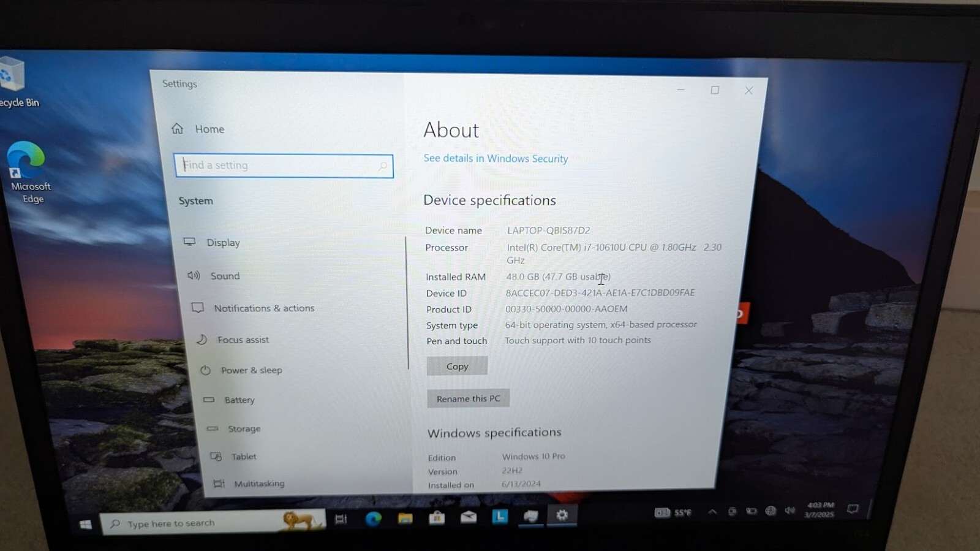Image resolution: width=980 pixels, height=551 pixels.
Task: Open the network globe icon in the tray
Action: click(771, 511)
